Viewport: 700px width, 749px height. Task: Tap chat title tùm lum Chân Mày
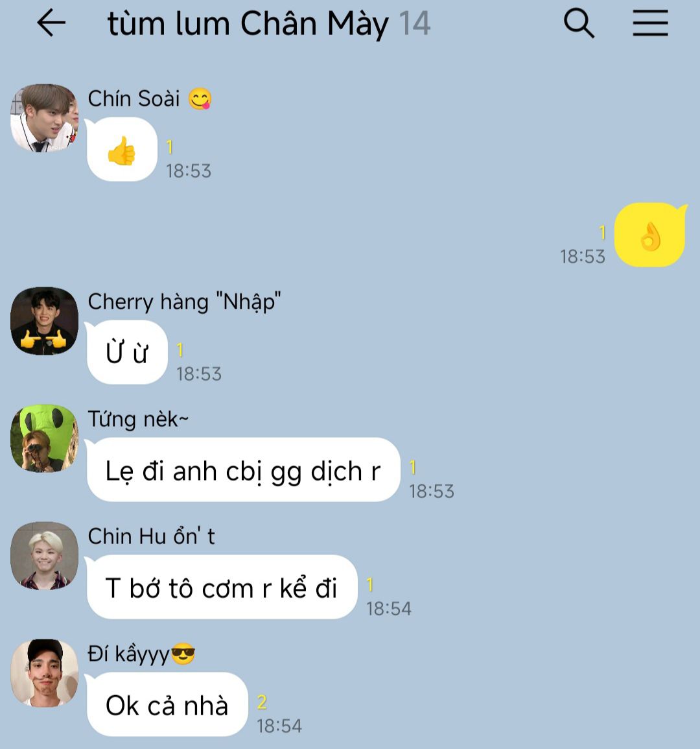click(248, 24)
